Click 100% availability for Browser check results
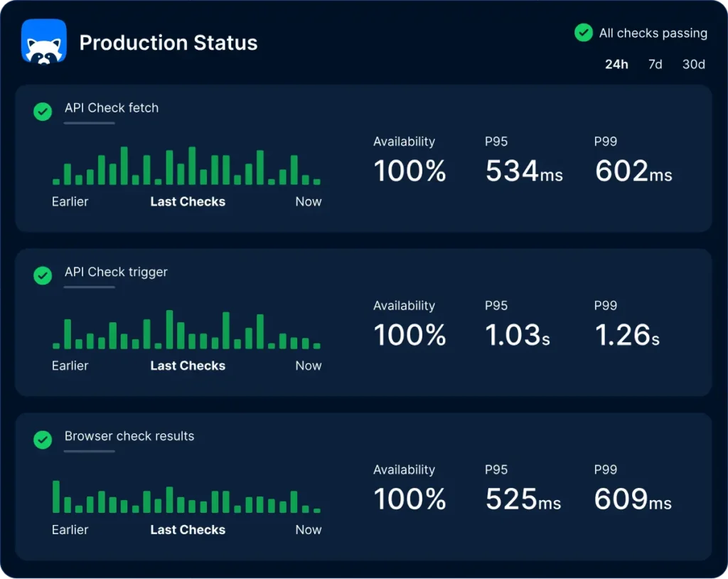Viewport: 728px width, 579px height. pos(409,499)
